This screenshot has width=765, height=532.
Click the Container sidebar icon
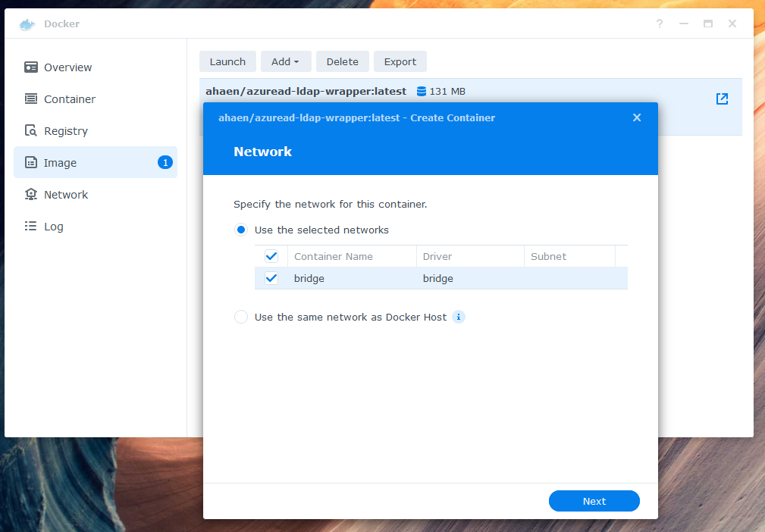(31, 99)
